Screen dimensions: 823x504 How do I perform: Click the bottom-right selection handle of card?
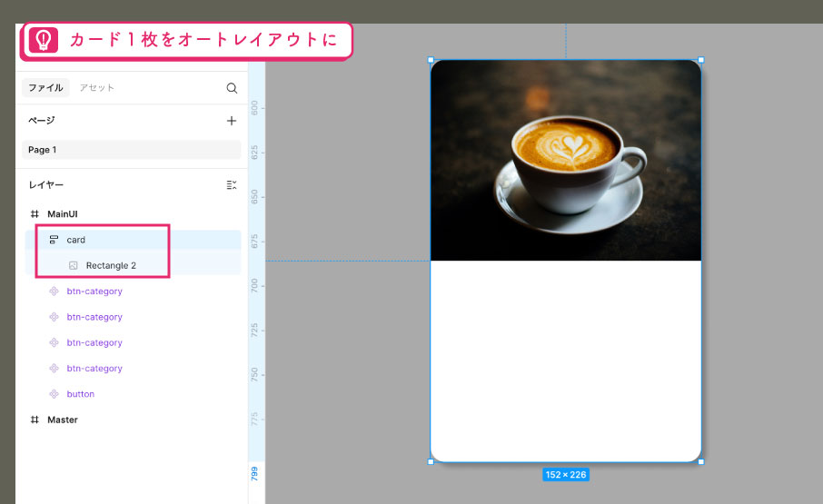(x=701, y=462)
